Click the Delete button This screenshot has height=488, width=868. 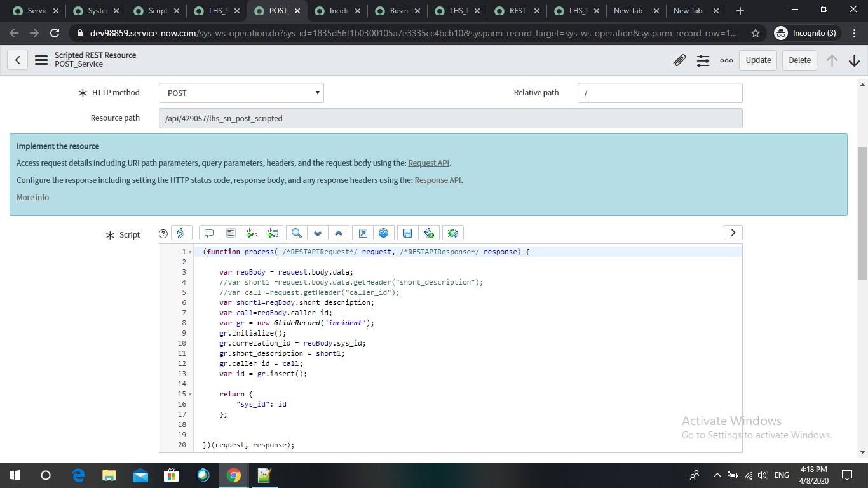tap(799, 60)
